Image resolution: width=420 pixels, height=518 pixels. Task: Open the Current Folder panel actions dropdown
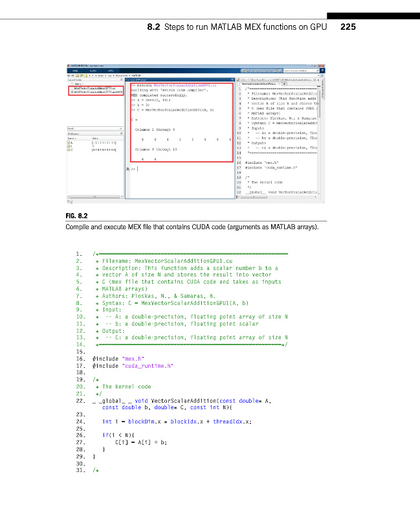pos(122,80)
